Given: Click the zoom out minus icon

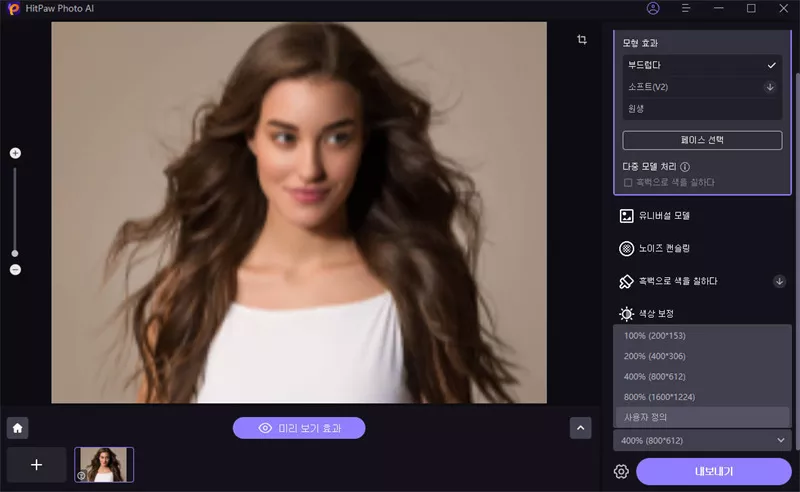Looking at the screenshot, I should (x=15, y=270).
